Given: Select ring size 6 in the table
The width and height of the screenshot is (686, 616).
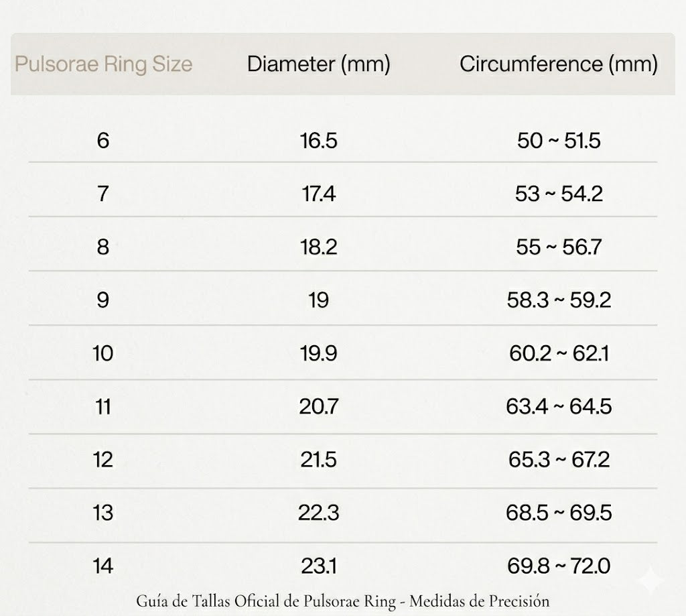Looking at the screenshot, I should click(102, 141).
